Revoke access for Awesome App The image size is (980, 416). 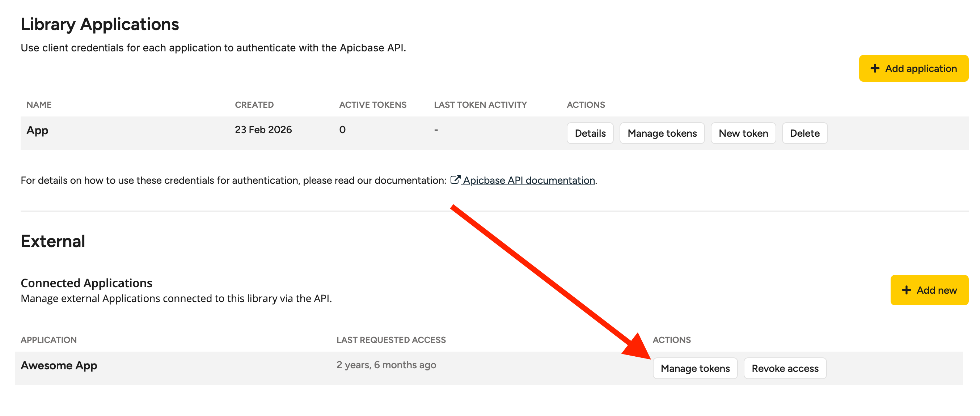click(x=785, y=369)
